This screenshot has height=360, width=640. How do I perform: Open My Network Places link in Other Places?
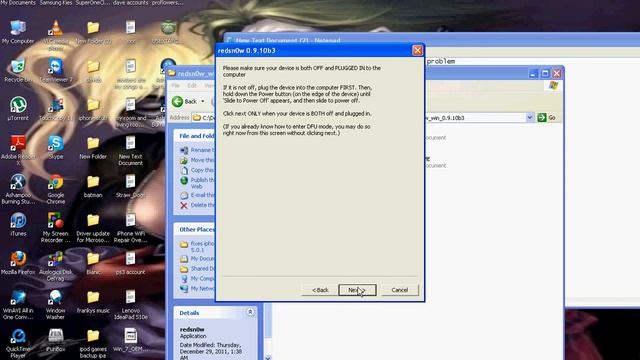coord(197,289)
